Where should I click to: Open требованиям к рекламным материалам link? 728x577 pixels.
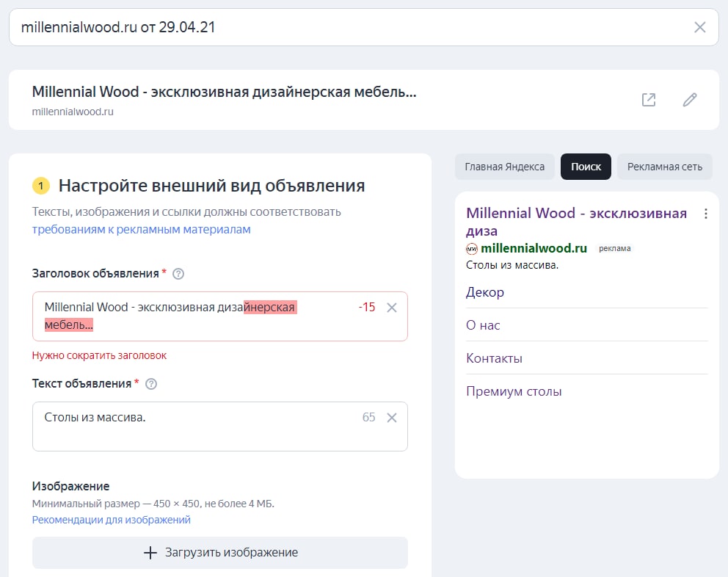[141, 230]
